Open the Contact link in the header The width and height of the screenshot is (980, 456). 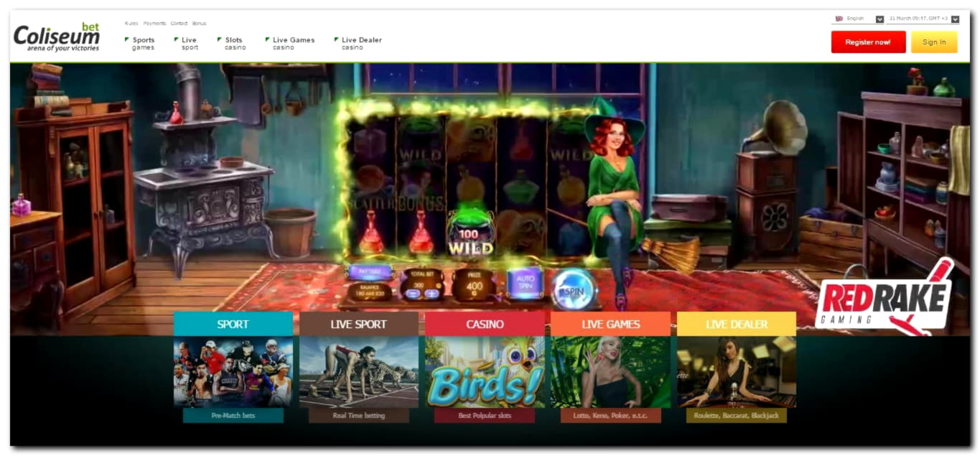[x=179, y=24]
